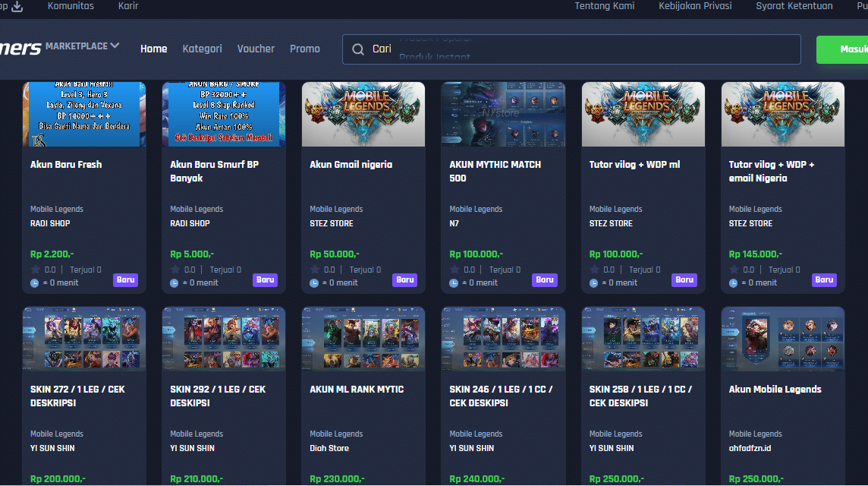Open Akun Mobile Legends thumbnail

pyautogui.click(x=783, y=339)
